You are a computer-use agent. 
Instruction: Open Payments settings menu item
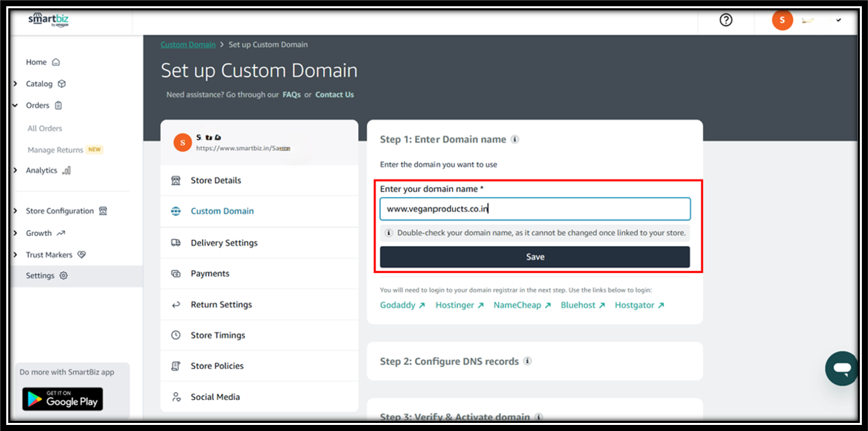[x=210, y=274]
